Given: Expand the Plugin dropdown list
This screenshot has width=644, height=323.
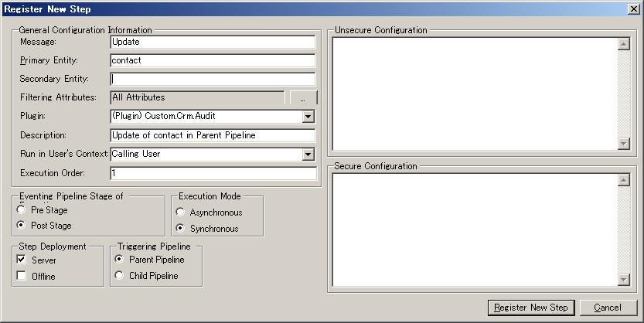Looking at the screenshot, I should [x=308, y=116].
